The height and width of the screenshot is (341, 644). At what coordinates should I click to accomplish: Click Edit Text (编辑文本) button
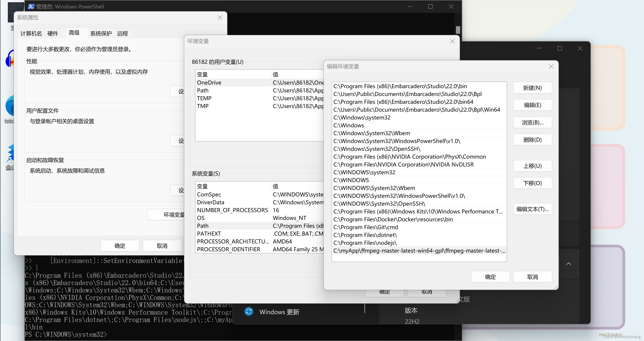tap(532, 209)
